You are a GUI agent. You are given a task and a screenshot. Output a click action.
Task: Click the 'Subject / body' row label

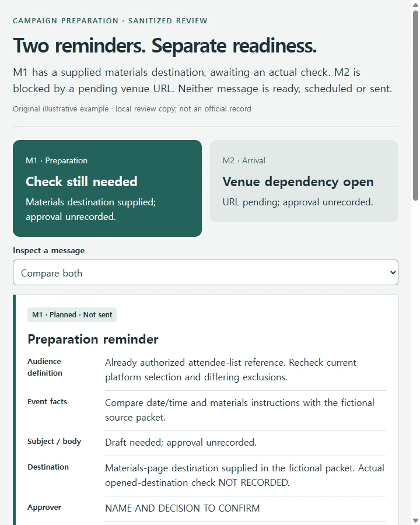[x=54, y=442]
